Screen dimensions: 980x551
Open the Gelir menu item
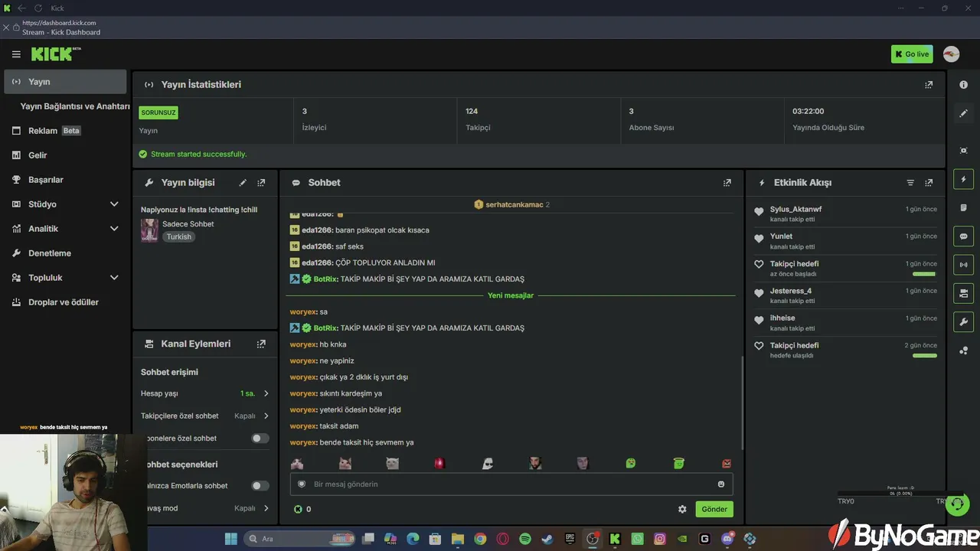click(x=65, y=155)
